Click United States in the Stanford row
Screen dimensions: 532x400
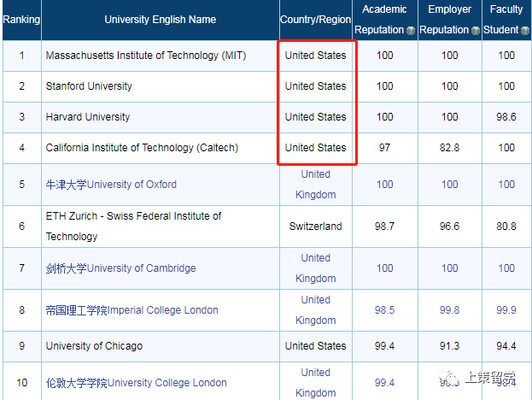click(316, 86)
